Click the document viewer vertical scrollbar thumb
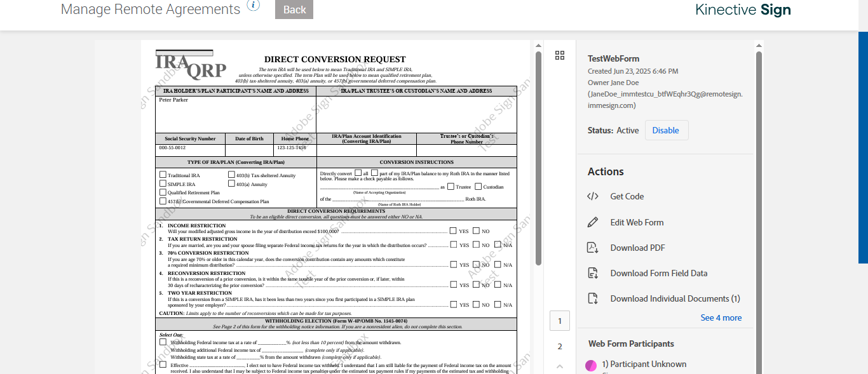The height and width of the screenshot is (374, 868). pos(538,159)
